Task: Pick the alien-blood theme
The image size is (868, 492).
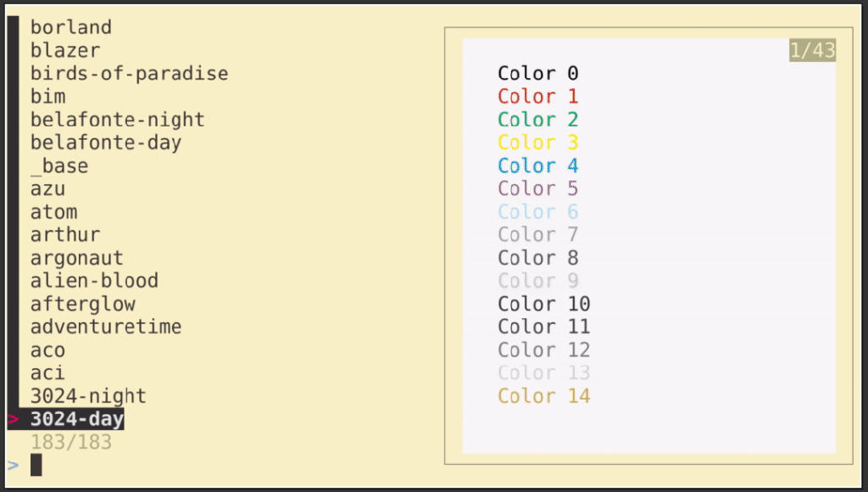Action: [94, 281]
